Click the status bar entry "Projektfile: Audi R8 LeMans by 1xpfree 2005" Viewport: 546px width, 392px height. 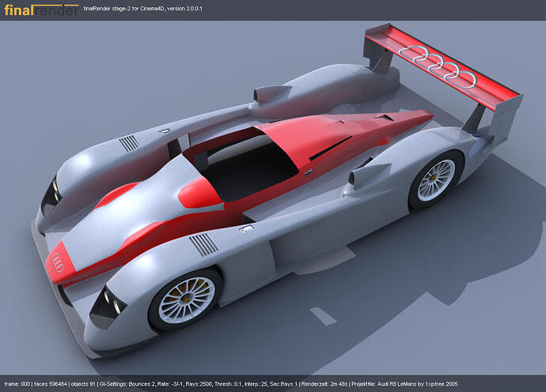[x=404, y=384]
